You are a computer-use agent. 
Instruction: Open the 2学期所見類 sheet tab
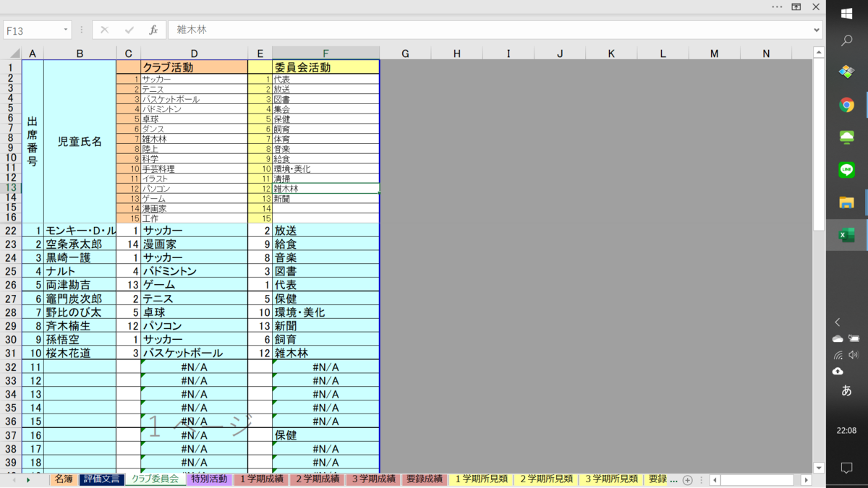pos(545,479)
